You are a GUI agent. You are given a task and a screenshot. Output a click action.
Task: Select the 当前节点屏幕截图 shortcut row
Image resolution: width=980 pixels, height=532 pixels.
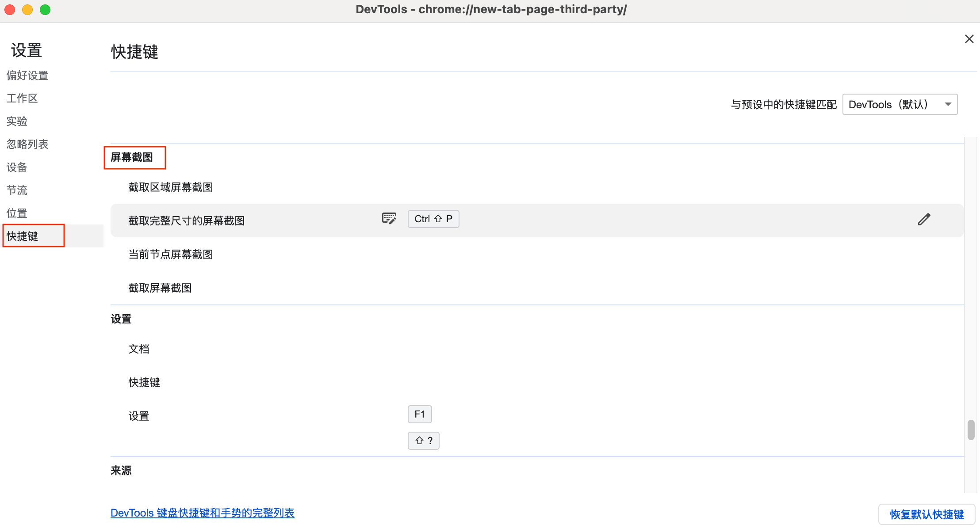[171, 255]
